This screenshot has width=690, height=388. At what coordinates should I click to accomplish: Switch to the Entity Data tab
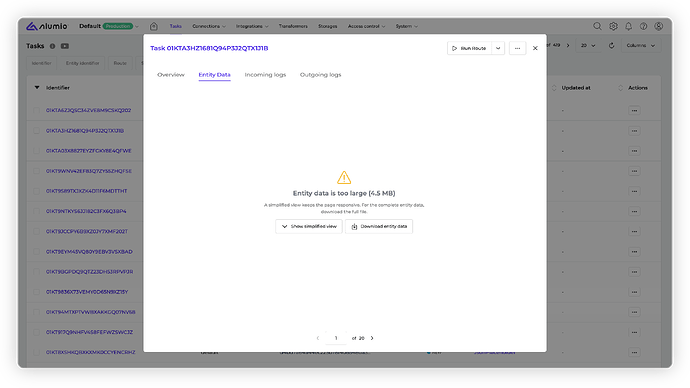coord(214,75)
